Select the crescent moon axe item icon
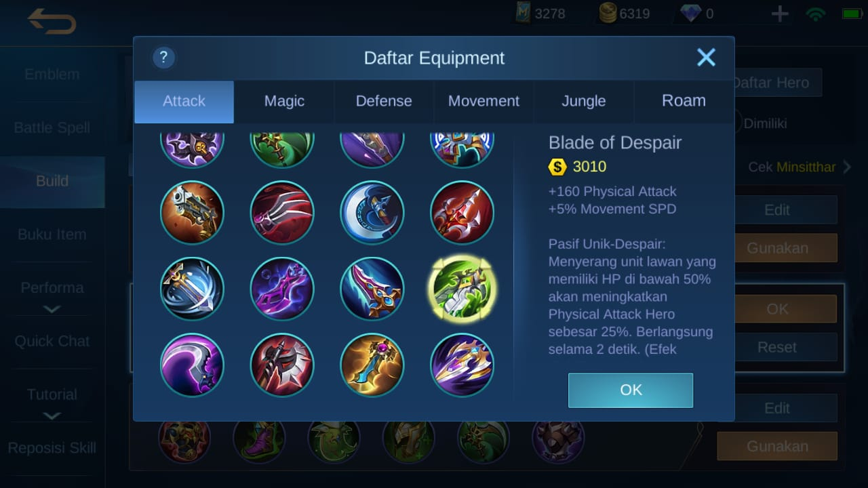Image resolution: width=868 pixels, height=488 pixels. [372, 212]
